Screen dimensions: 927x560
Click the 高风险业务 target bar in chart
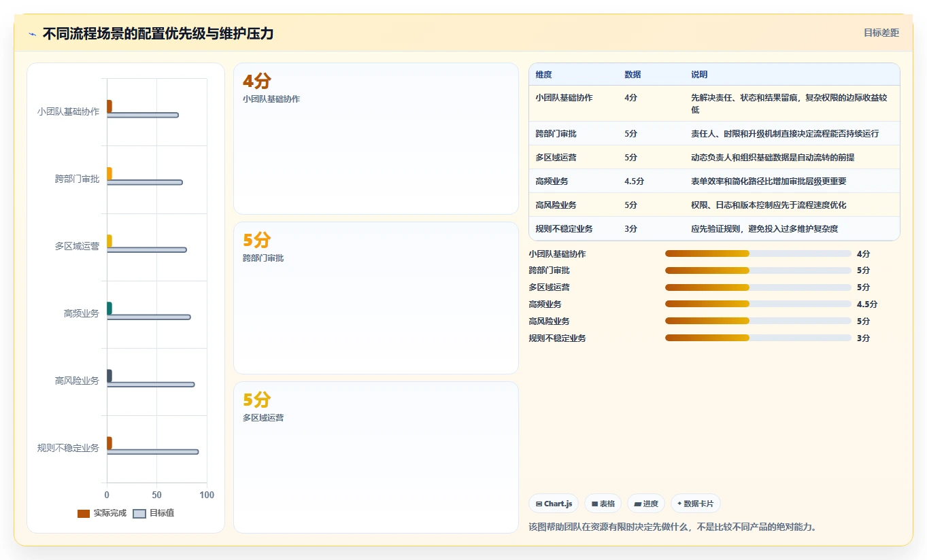click(x=151, y=385)
